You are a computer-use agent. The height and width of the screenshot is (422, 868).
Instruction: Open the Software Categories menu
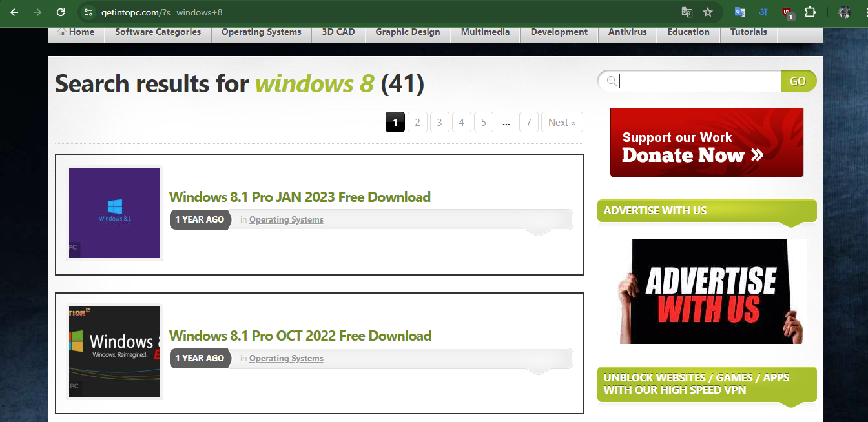[158, 32]
